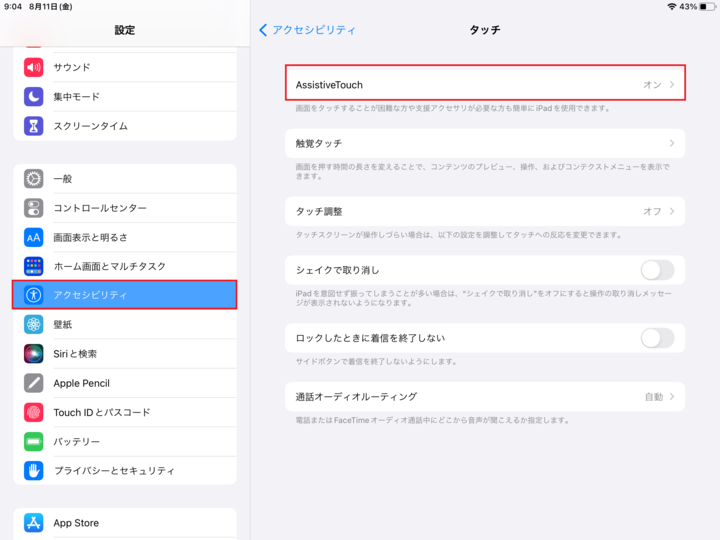Open AssistiveTouch settings row
720x540 pixels.
point(485,83)
